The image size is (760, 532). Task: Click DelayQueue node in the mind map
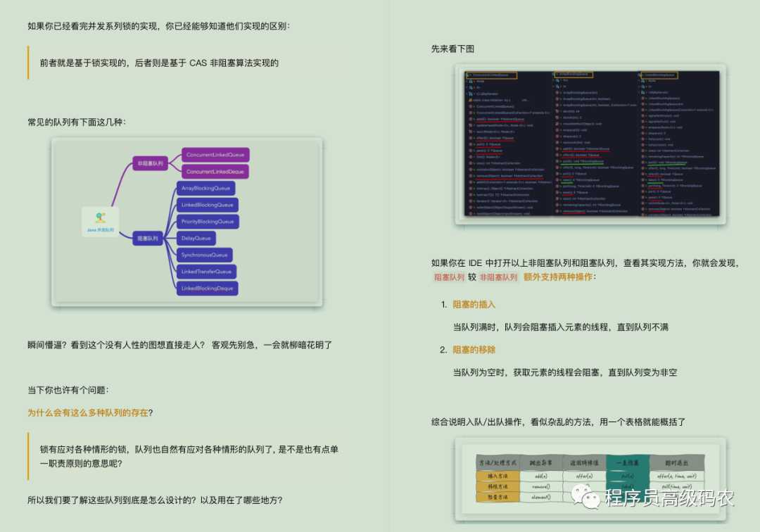pos(196,238)
